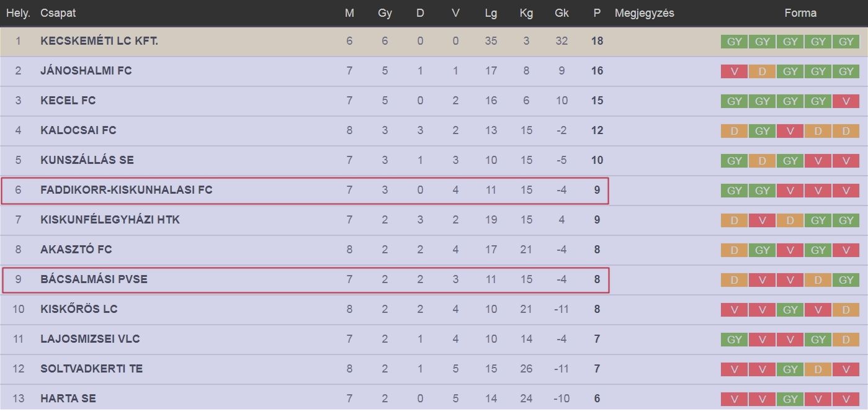The width and height of the screenshot is (868, 411).
Task: Click the Hely. column header
Action: click(18, 13)
